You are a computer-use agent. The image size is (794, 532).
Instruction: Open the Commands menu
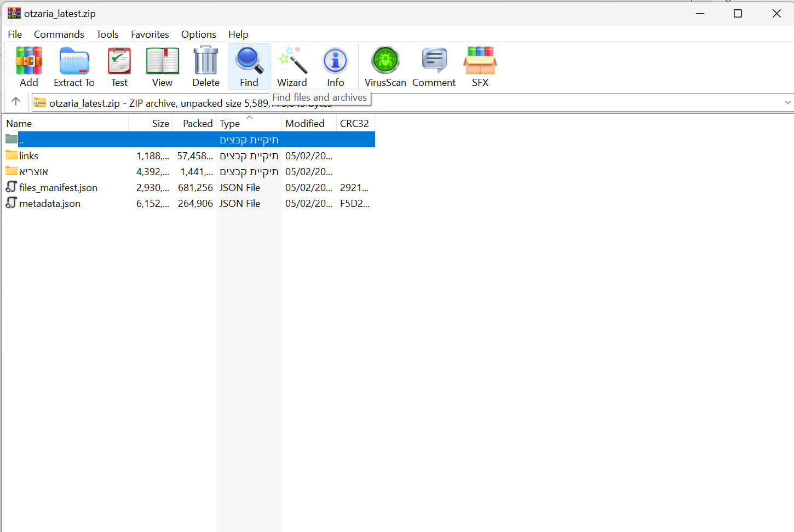point(59,34)
